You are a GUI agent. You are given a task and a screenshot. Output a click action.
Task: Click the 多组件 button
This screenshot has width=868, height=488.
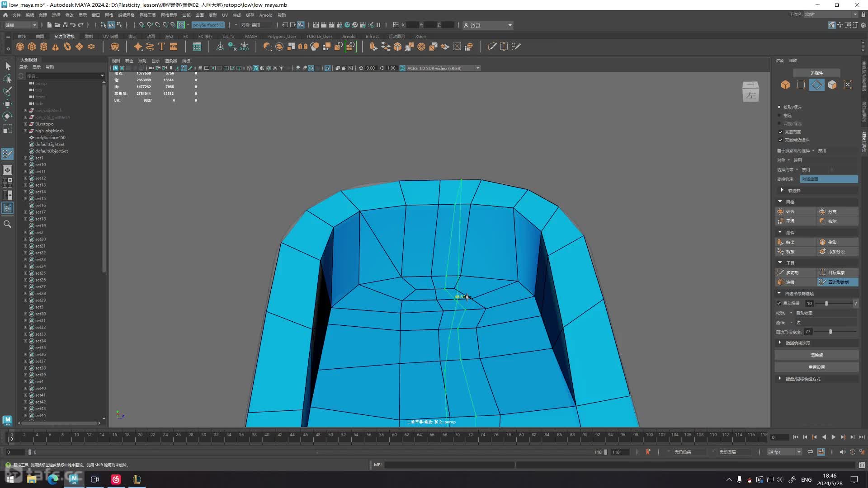(816, 73)
